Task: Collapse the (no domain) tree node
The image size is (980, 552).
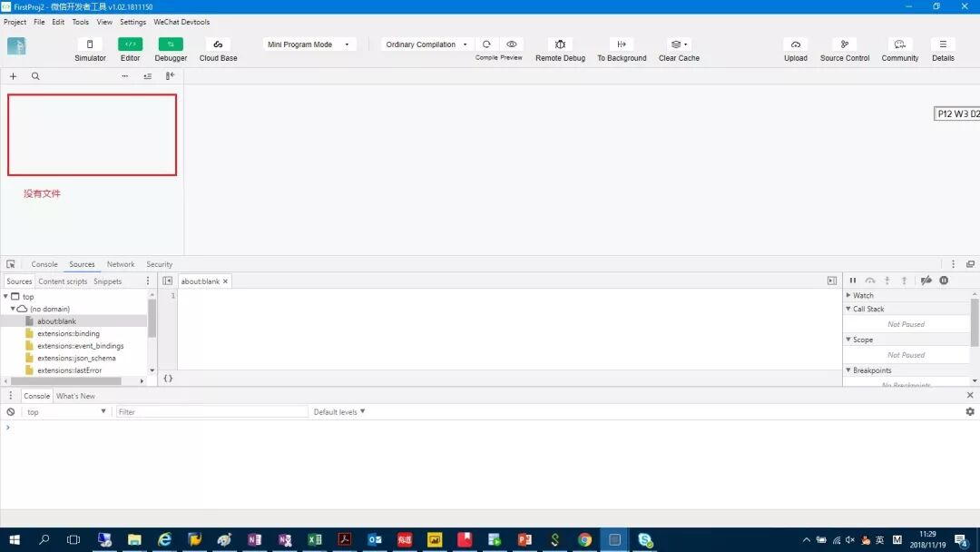Action: 13,309
